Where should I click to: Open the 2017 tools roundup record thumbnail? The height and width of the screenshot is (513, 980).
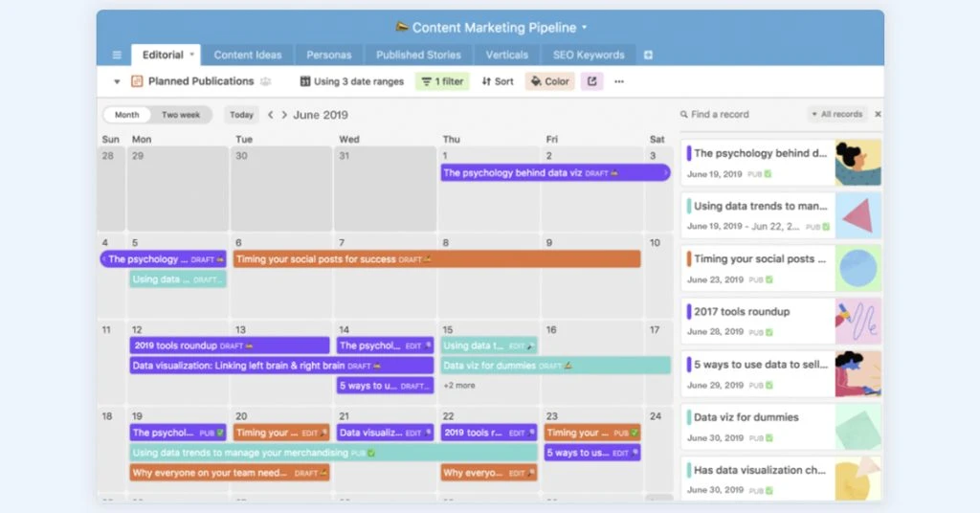[857, 321]
